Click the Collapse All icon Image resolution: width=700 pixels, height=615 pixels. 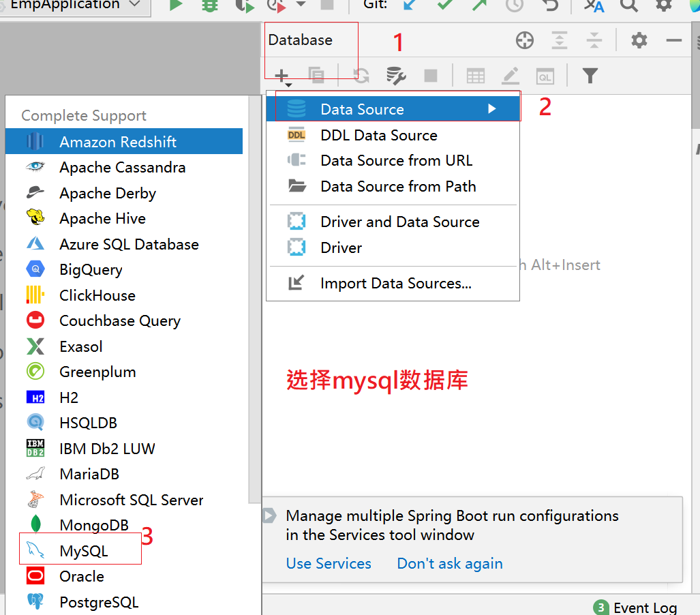[x=594, y=40]
